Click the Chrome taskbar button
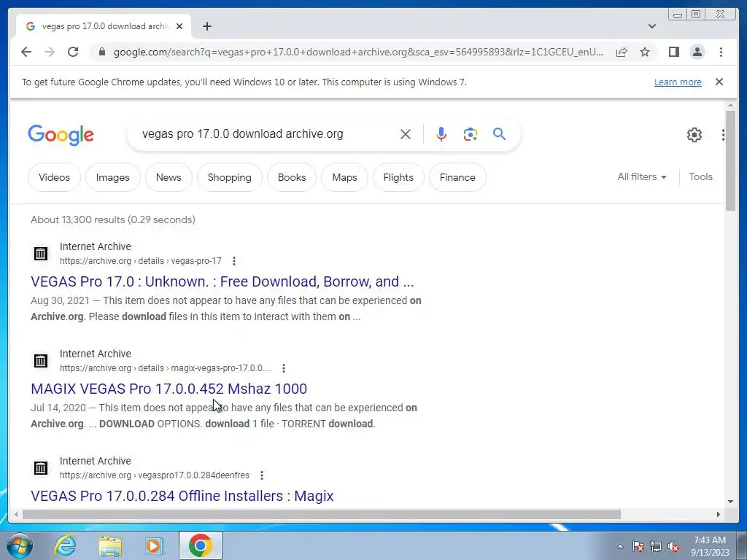The height and width of the screenshot is (560, 747). pyautogui.click(x=200, y=545)
